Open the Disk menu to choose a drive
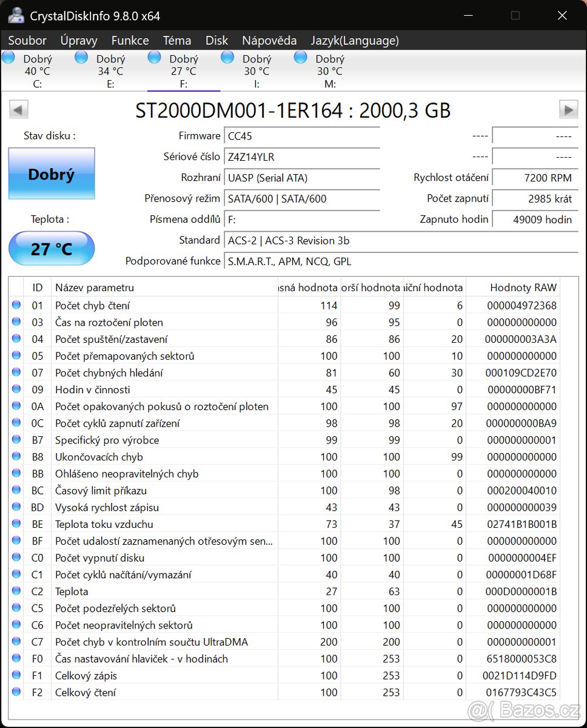Viewport: 587px width, 728px height. coord(216,40)
